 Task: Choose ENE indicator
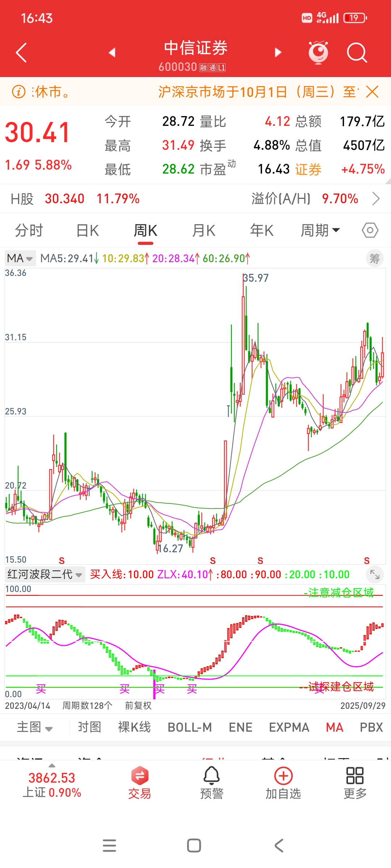click(240, 727)
